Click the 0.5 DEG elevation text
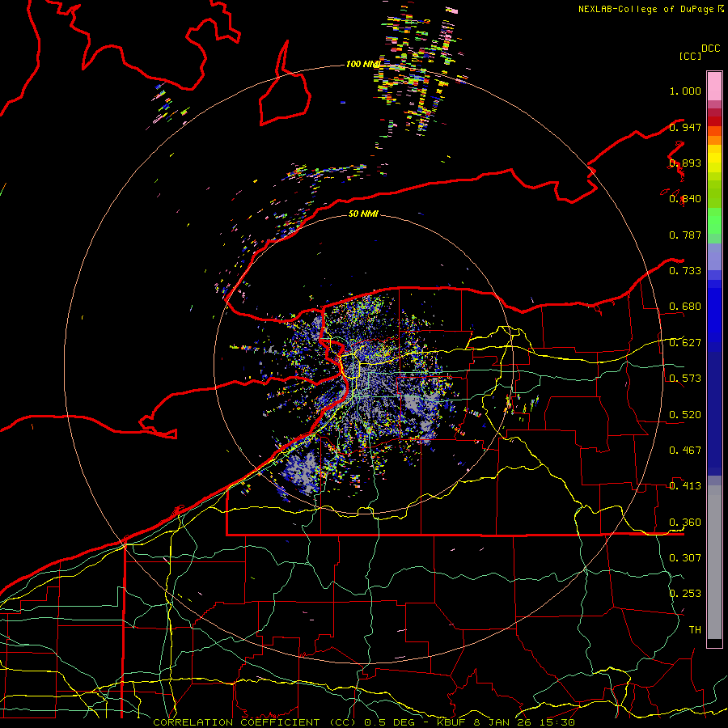 [390, 722]
